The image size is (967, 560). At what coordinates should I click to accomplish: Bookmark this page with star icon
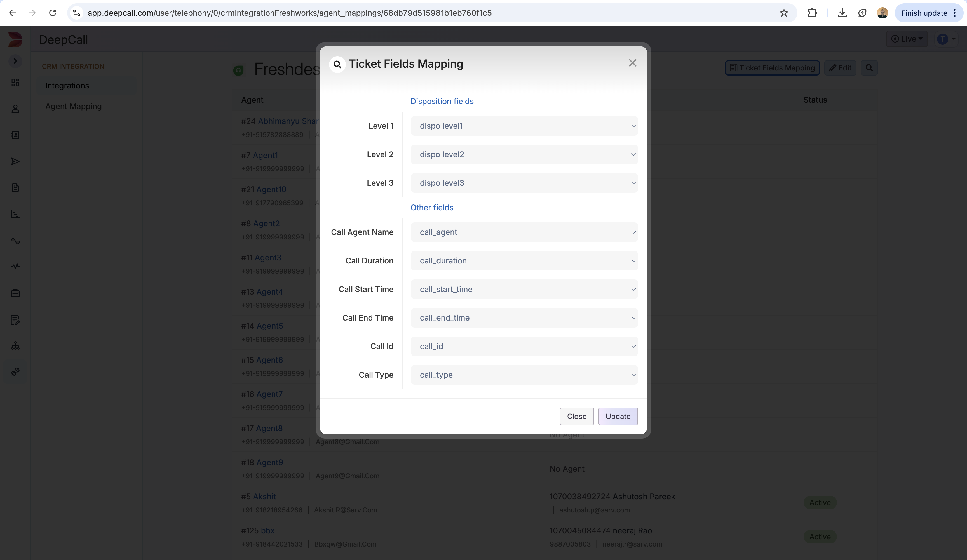pyautogui.click(x=783, y=13)
